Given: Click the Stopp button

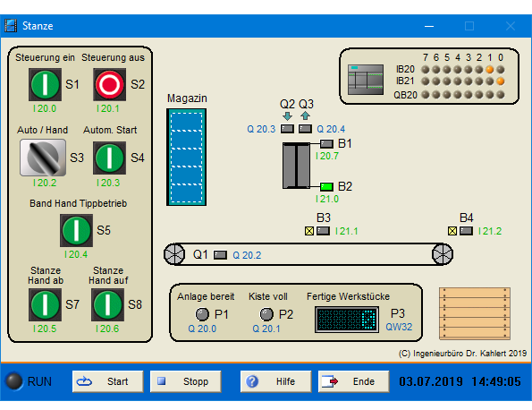Looking at the screenshot, I should coord(186,381).
